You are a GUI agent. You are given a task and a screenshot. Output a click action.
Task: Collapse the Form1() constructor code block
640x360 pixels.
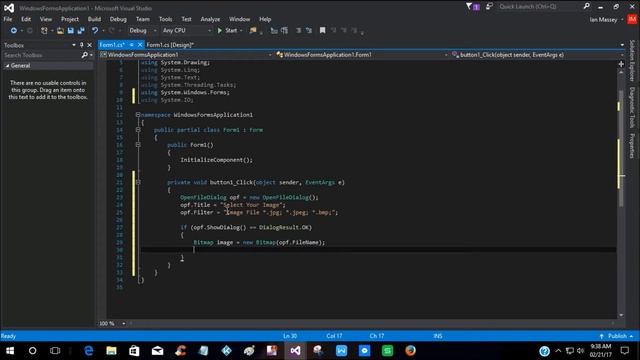pyautogui.click(x=138, y=144)
